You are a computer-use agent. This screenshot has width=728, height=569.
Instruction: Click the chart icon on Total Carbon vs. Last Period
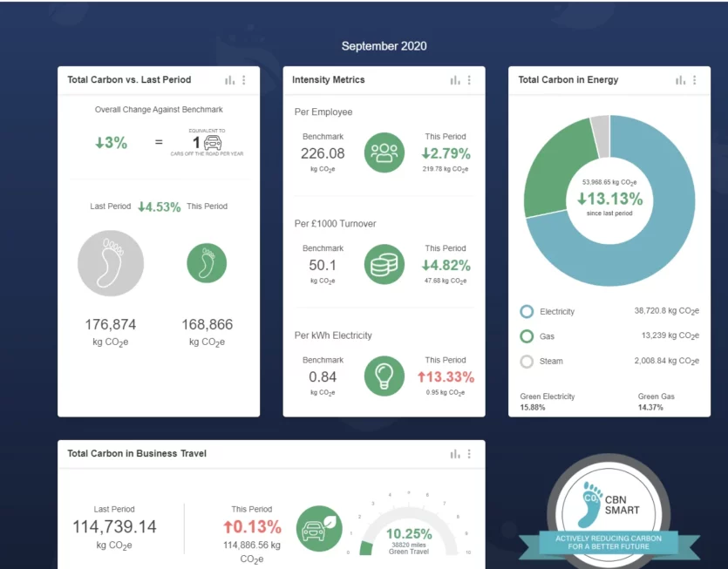[x=229, y=80]
